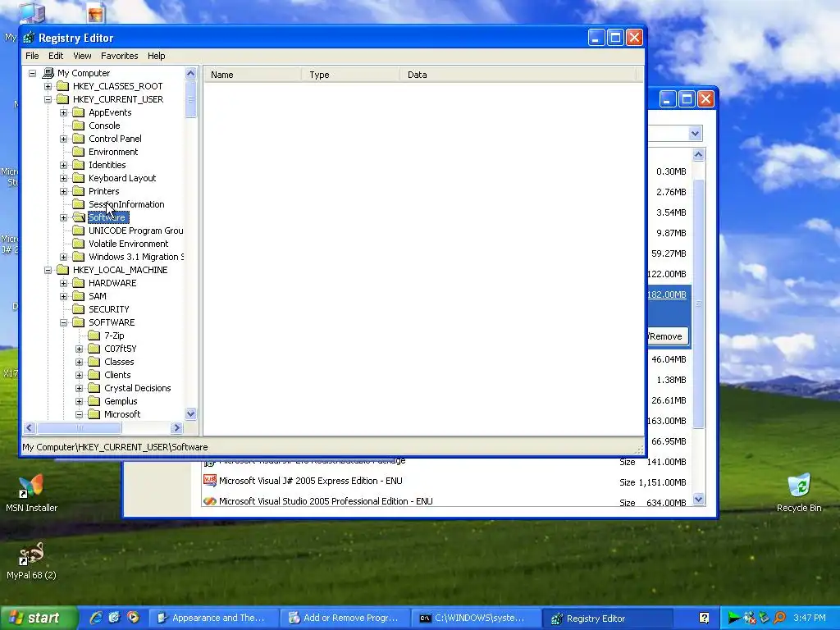Image resolution: width=840 pixels, height=630 pixels.
Task: Click the Add or Remove Programs list scrollbar thumb
Action: click(x=699, y=304)
